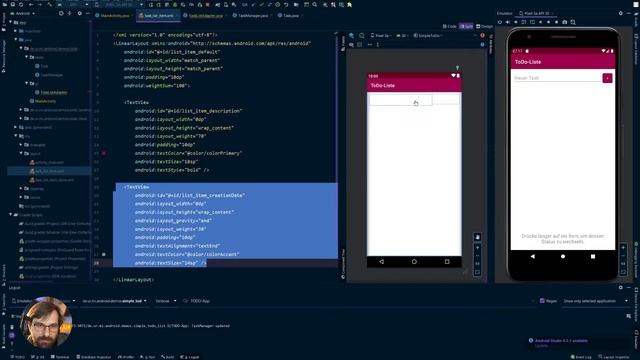
Task: Click the pan hand icon in layout preview
Action: pos(477,237)
